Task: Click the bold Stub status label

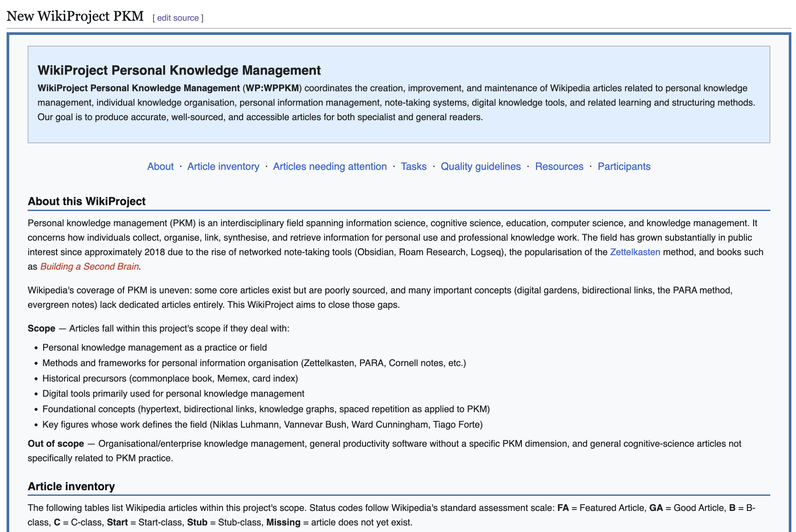Action: pos(197,522)
